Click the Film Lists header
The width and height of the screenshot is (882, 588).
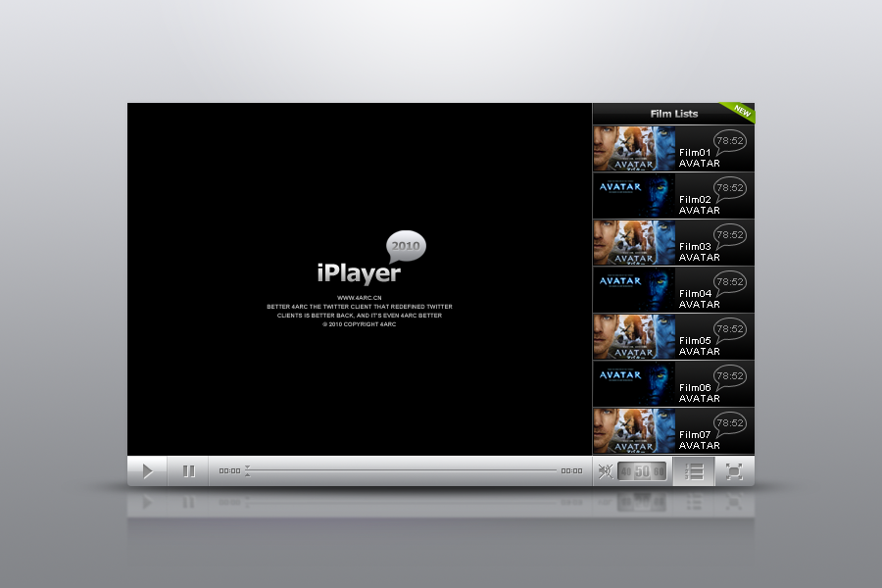673,114
